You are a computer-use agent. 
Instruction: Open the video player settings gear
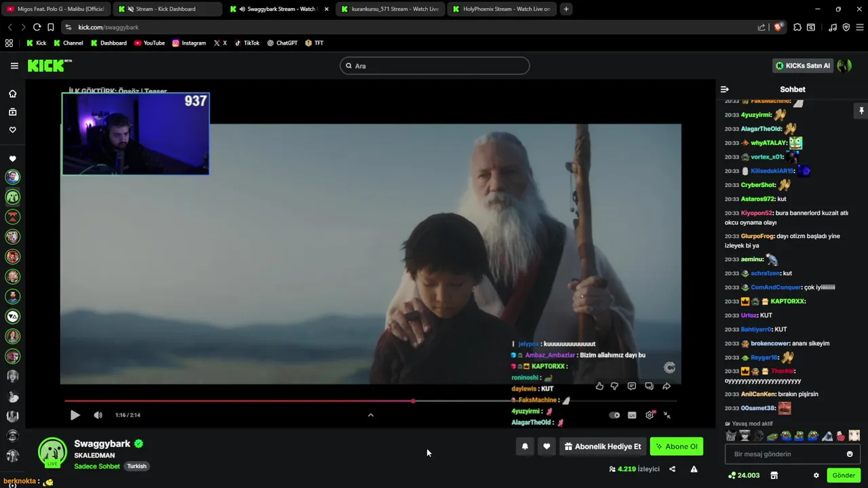[650, 415]
